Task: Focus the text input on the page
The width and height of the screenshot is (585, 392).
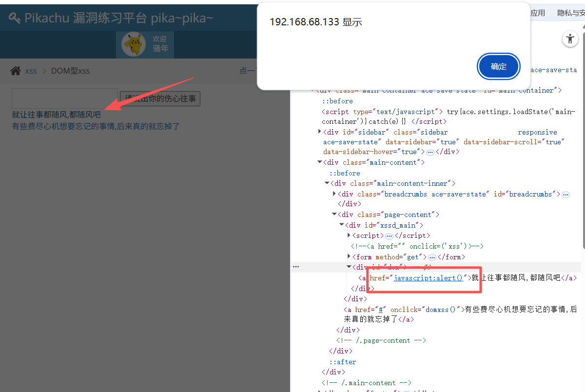Action: (x=65, y=98)
